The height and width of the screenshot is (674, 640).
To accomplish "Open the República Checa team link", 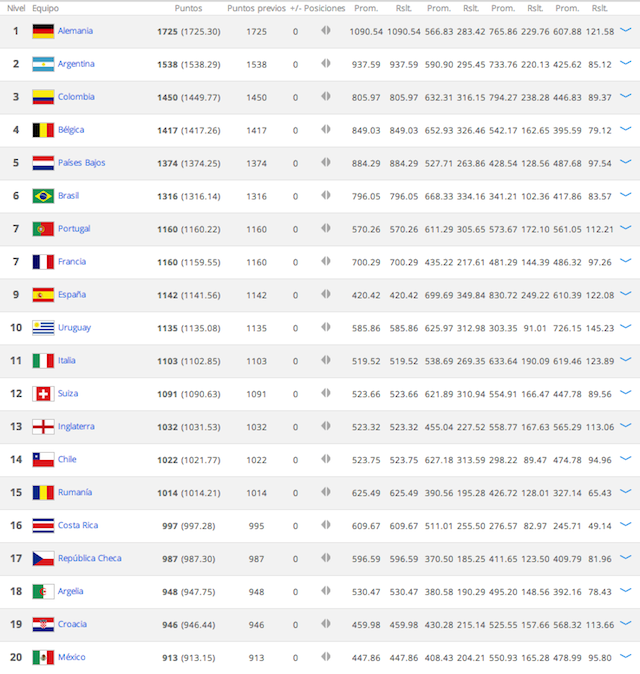I will [x=89, y=559].
